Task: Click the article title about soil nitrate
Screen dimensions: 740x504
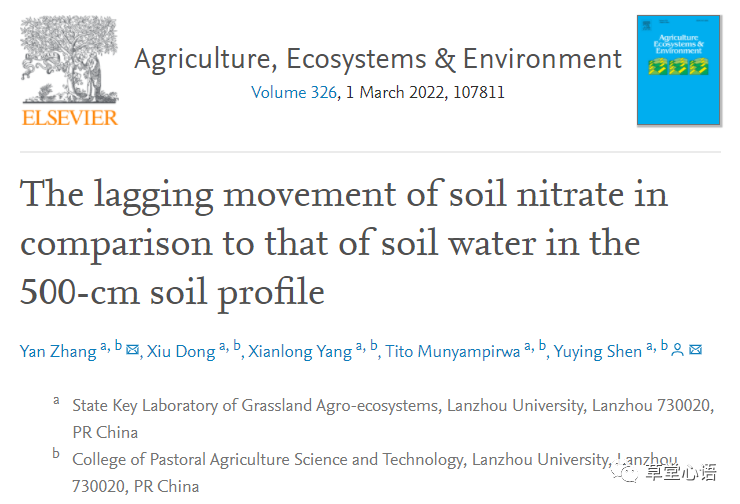Action: [343, 242]
